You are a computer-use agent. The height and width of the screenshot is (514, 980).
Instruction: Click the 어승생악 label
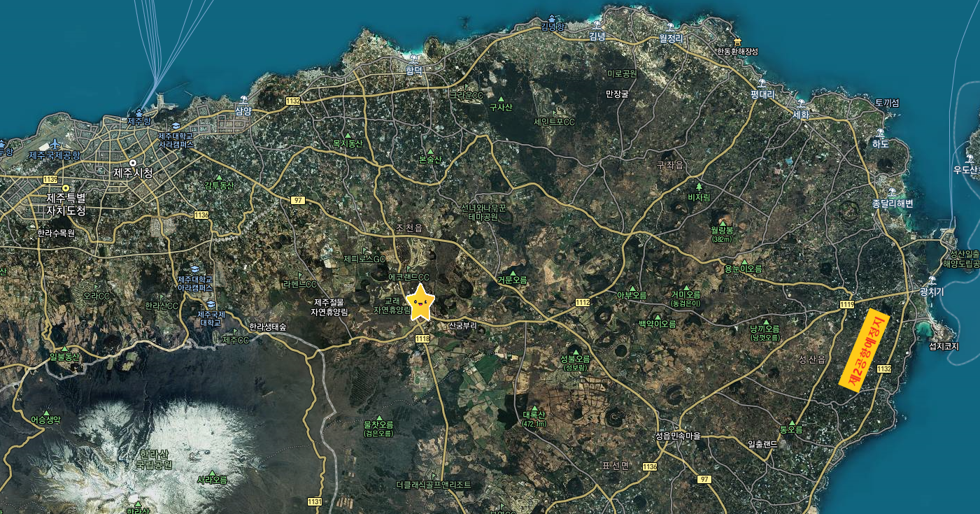point(46,420)
